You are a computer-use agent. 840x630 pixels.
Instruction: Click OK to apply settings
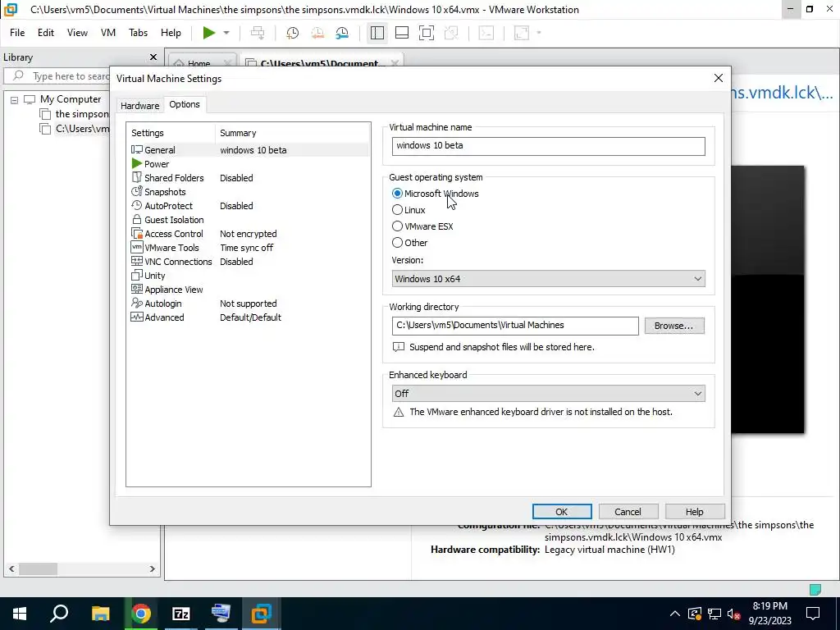coord(561,512)
